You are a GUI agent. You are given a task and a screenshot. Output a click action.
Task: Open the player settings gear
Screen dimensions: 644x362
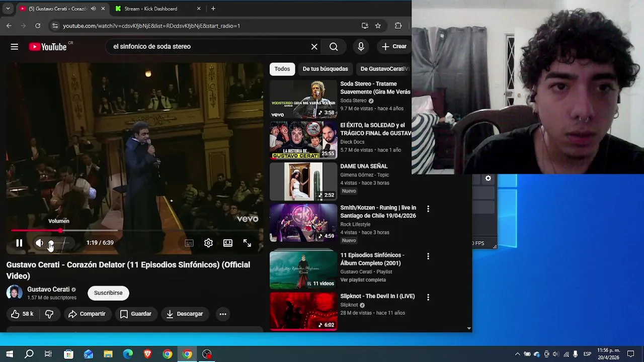[208, 243]
